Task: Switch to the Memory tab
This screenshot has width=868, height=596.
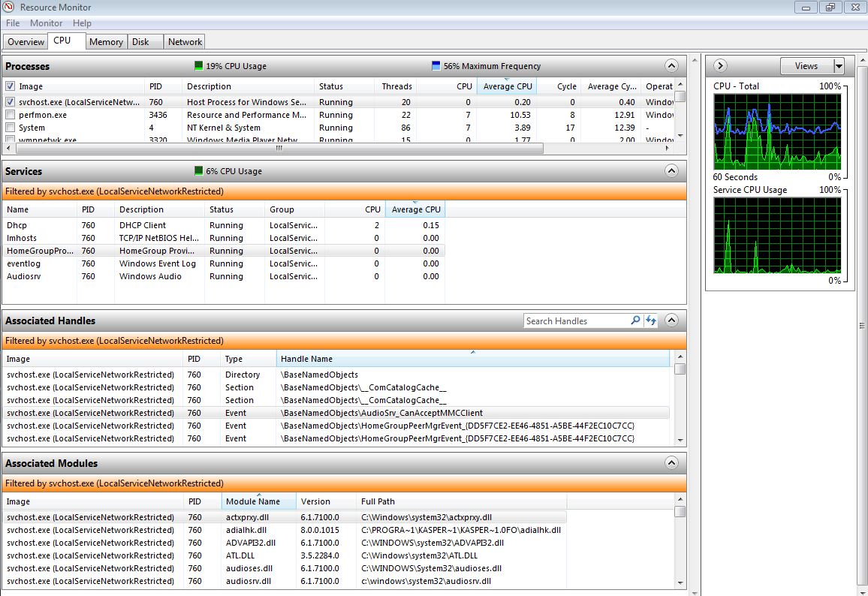Action: click(x=106, y=42)
